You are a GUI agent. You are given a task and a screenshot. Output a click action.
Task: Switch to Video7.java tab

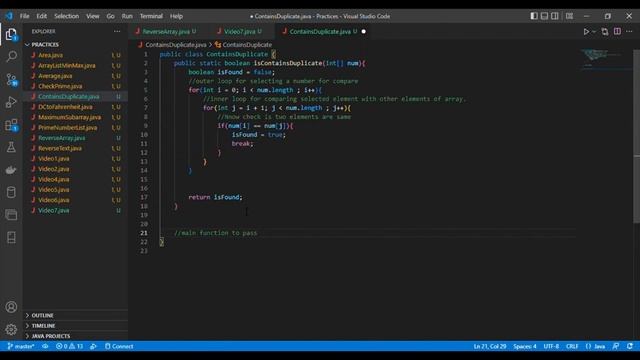(240, 31)
